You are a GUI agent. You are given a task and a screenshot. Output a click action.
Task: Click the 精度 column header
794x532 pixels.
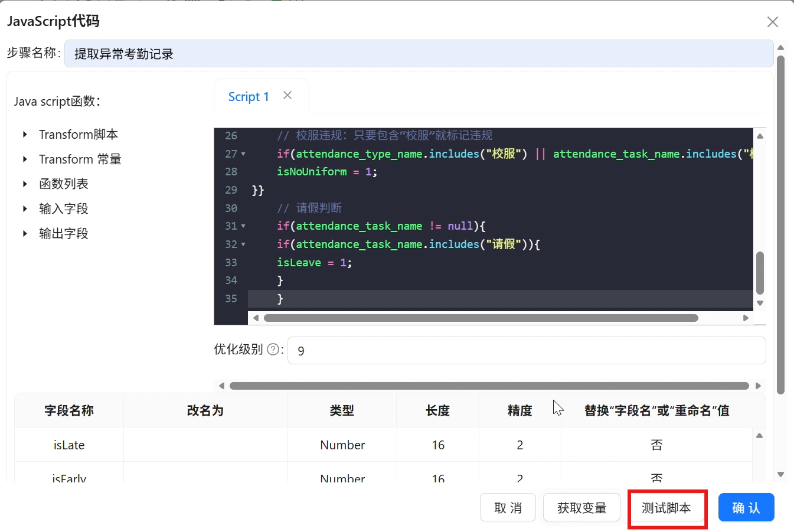click(x=520, y=410)
